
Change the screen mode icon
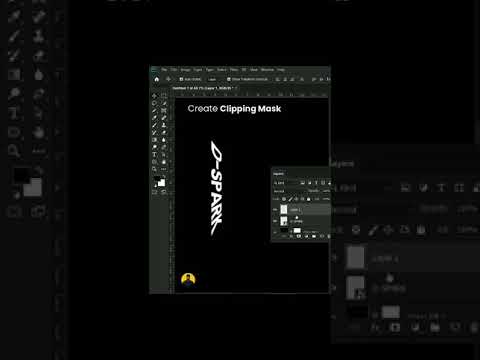pos(164,192)
